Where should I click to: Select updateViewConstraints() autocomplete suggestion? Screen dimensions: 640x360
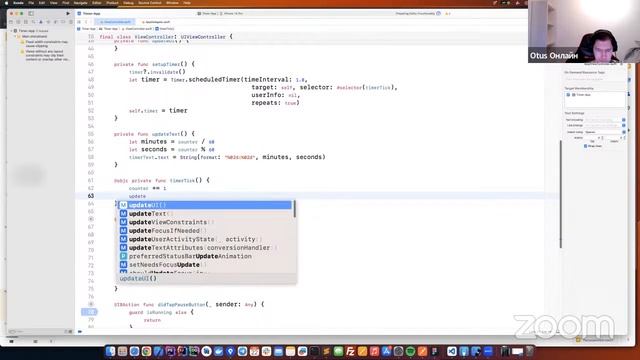pos(205,222)
